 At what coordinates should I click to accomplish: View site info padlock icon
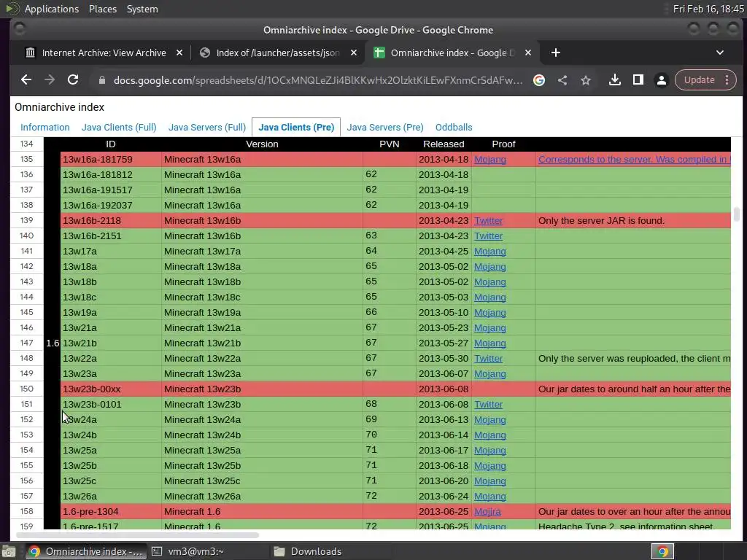101,80
